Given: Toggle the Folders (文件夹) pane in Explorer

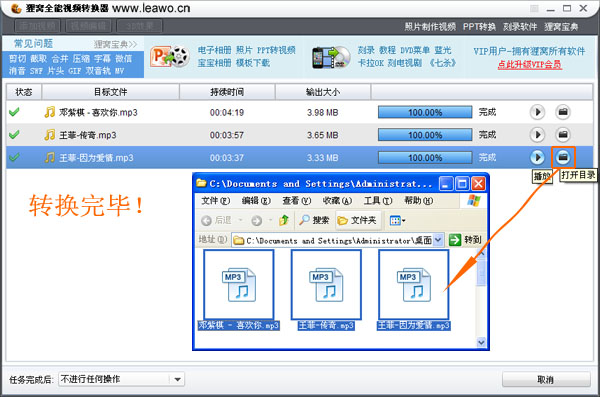Looking at the screenshot, I should point(357,220).
